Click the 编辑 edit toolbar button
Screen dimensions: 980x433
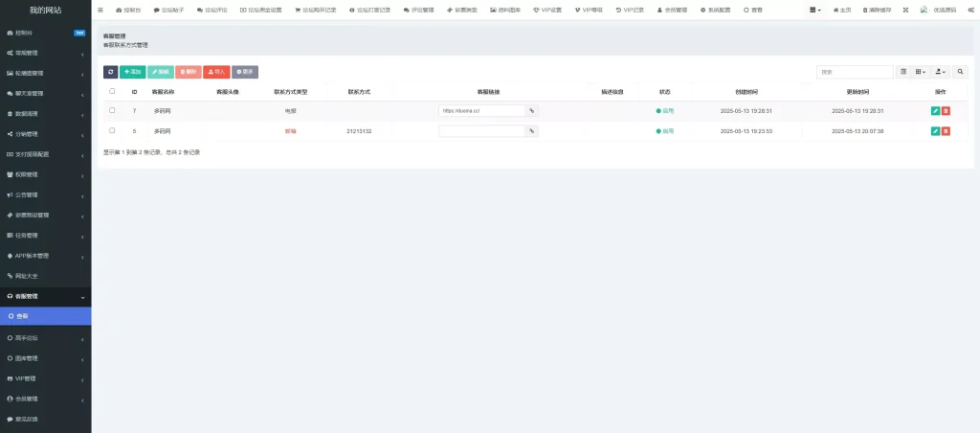coord(161,72)
